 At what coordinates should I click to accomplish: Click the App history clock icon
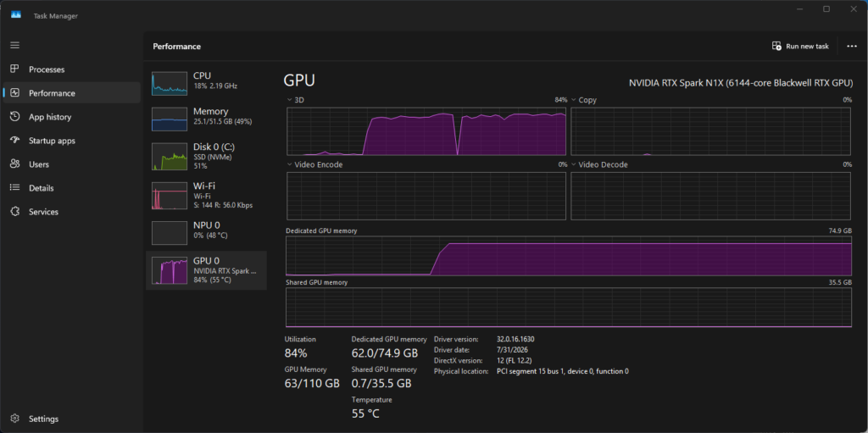(x=15, y=117)
